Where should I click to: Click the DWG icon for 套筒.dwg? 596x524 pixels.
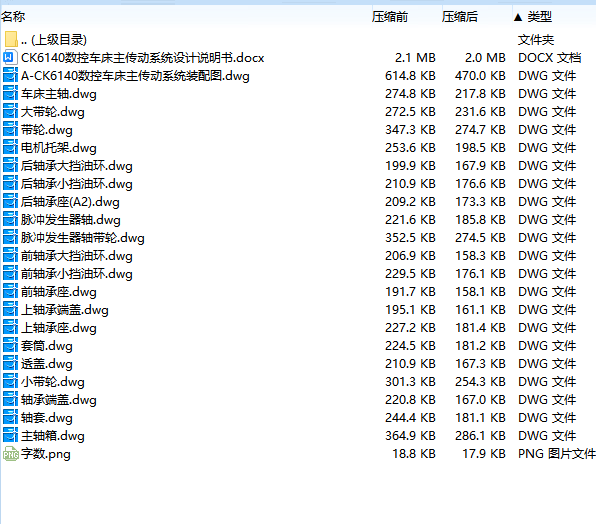(10, 346)
